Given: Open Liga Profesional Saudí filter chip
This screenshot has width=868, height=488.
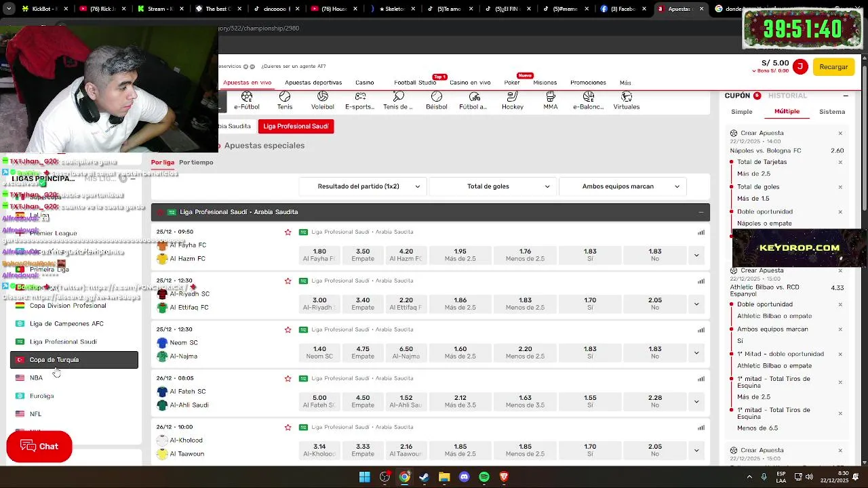Looking at the screenshot, I should [296, 126].
